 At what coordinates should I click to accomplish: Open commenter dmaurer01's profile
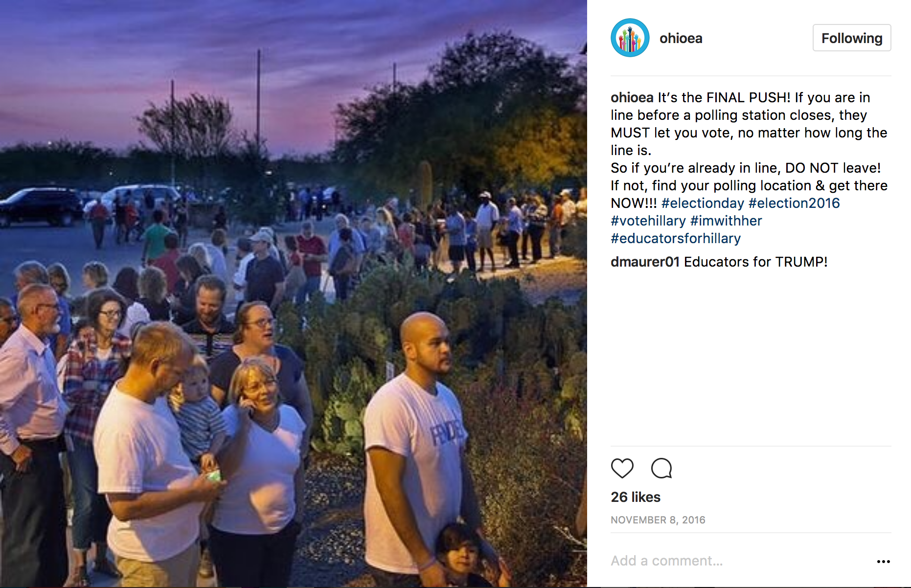click(x=645, y=262)
